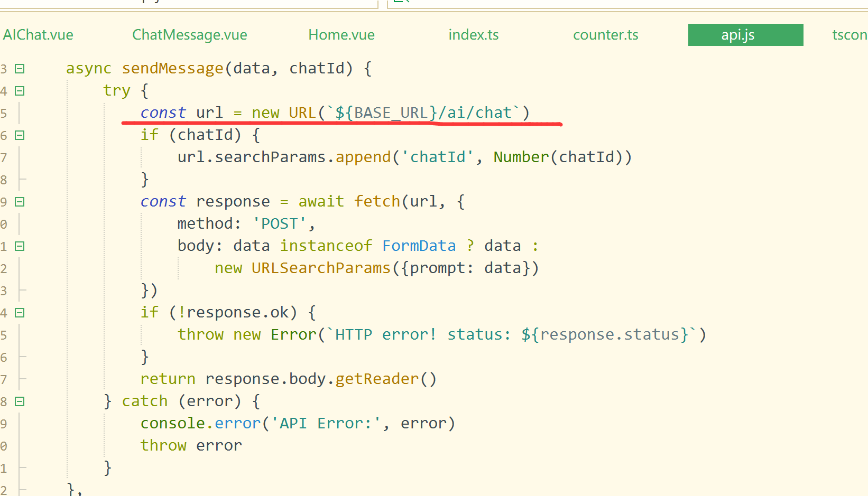Fold the catch (error) block
This screenshot has width=868, height=496.
click(x=20, y=401)
